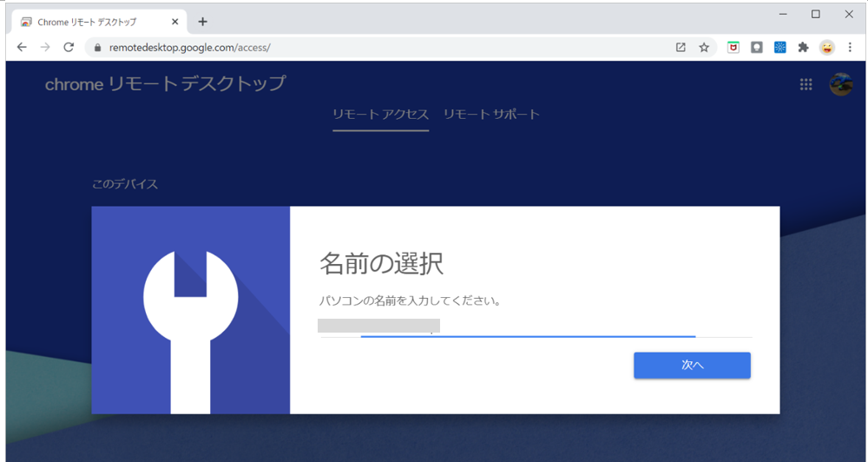The width and height of the screenshot is (868, 462).
Task: Click the padlock site info icon
Action: (98, 48)
